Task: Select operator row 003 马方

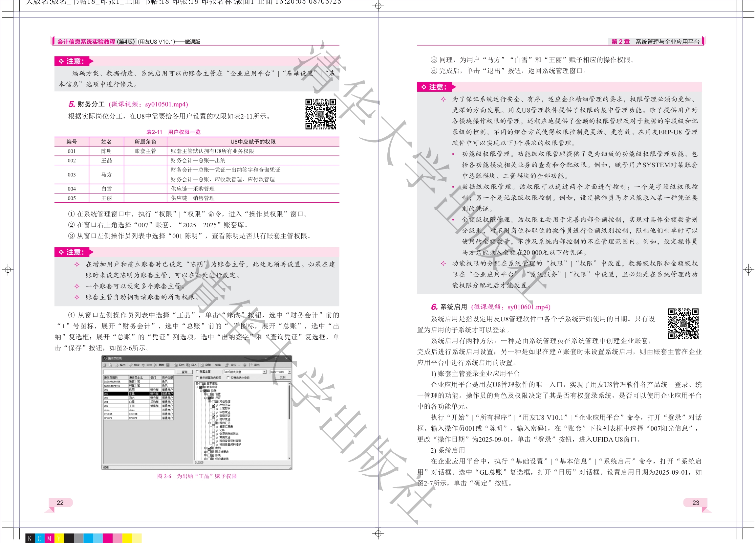Action: (x=132, y=397)
